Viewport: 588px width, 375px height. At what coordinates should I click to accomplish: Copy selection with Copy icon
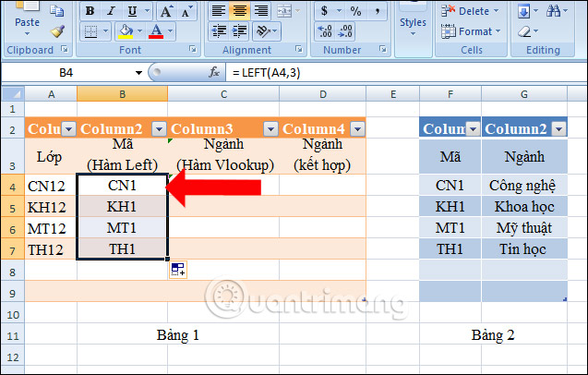tap(57, 10)
